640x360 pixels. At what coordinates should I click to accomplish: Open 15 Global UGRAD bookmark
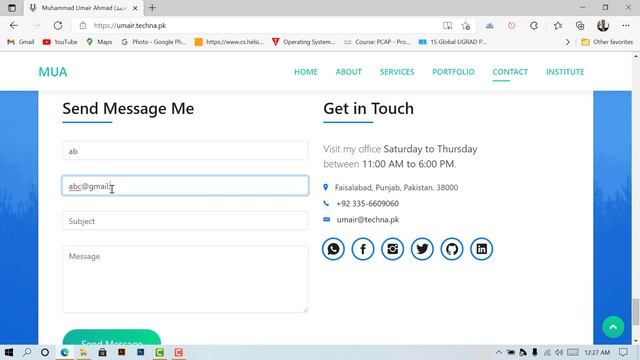click(453, 42)
